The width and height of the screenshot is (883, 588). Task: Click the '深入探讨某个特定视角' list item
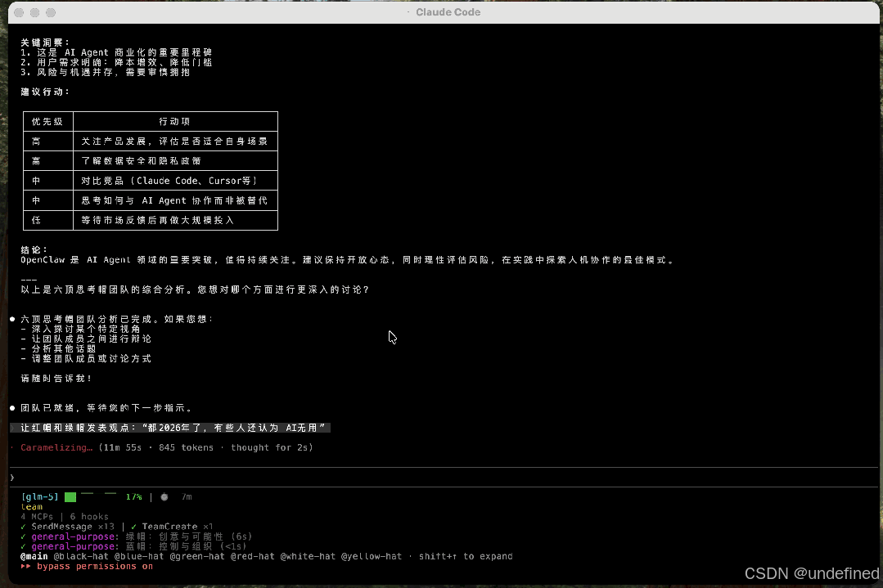click(80, 329)
